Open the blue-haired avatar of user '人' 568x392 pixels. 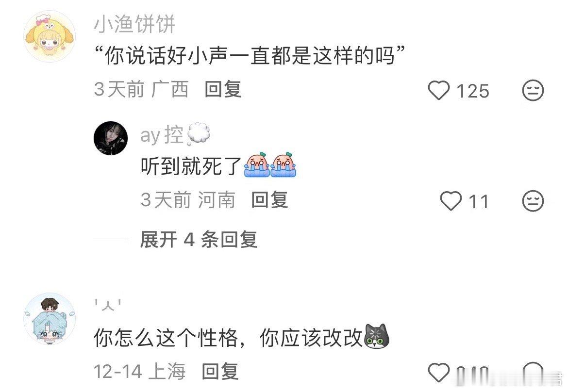(x=50, y=319)
